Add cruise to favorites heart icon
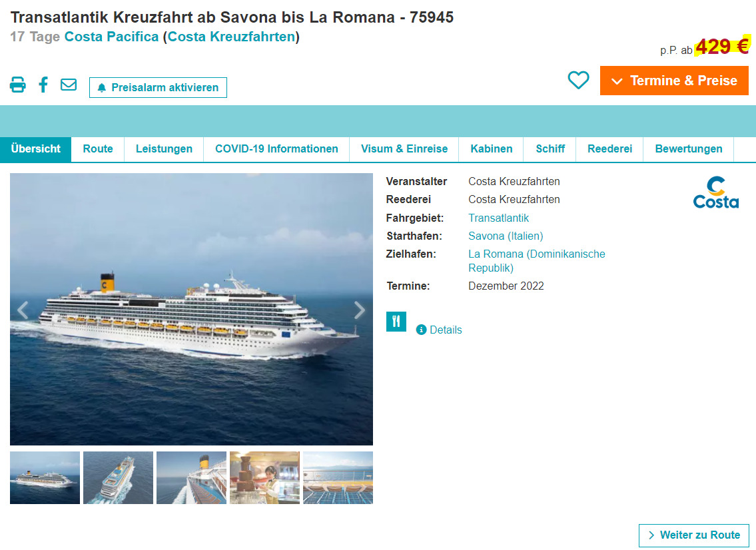This screenshot has height=550, width=756. click(578, 80)
